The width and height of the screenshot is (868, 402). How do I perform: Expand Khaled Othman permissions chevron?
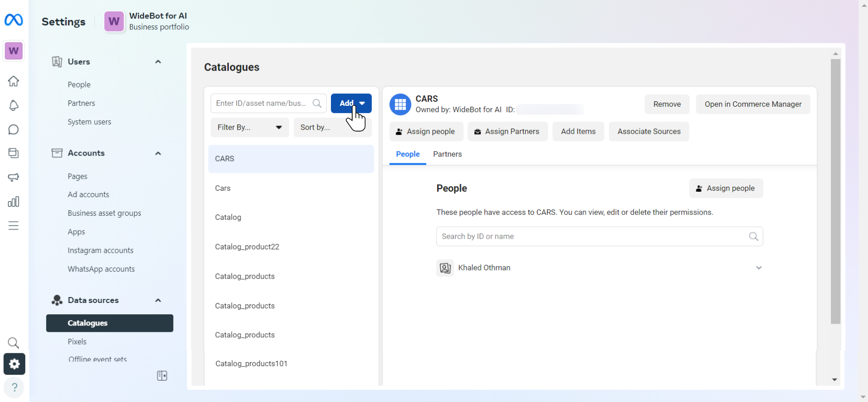[x=759, y=268]
